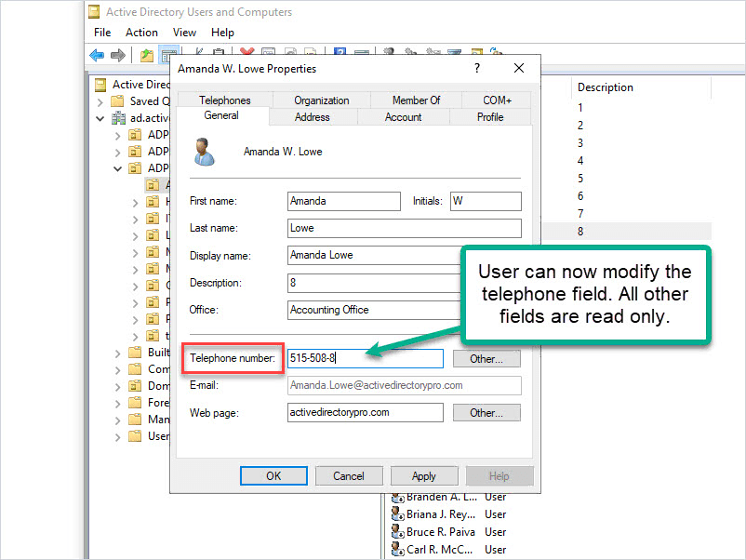Click Amanda's user profile picture icon
This screenshot has width=746, height=560.
coord(206,153)
